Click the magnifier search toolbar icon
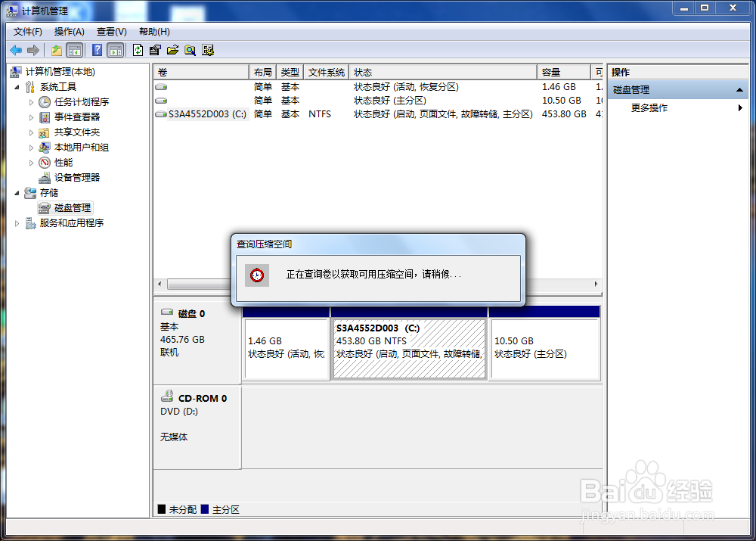 pyautogui.click(x=191, y=50)
